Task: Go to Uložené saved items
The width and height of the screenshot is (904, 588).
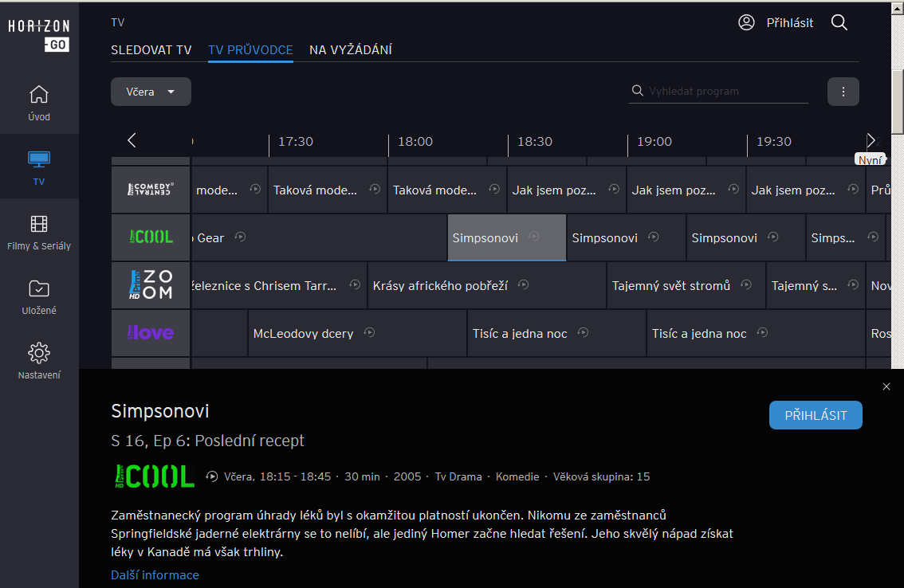Action: 39,296
